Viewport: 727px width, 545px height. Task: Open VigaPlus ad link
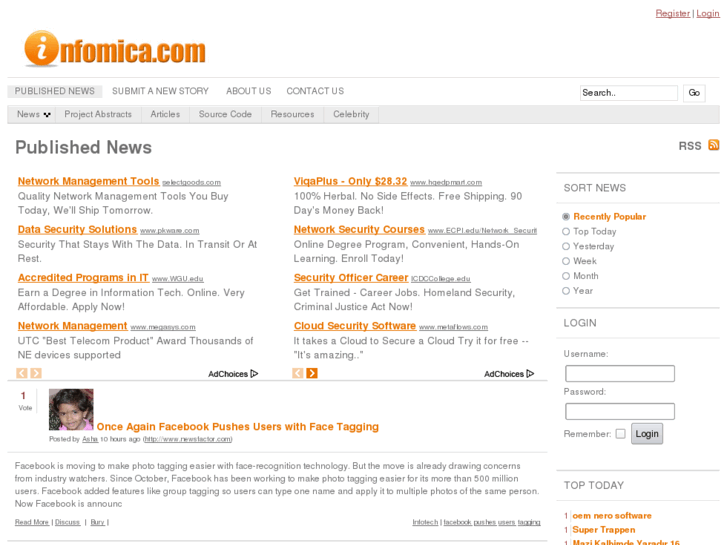click(x=351, y=181)
